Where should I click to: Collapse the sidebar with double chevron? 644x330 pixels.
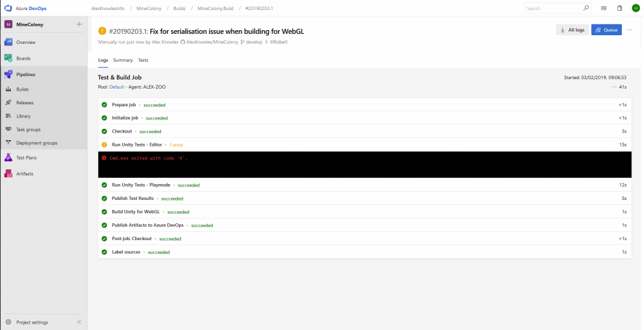pos(79,322)
